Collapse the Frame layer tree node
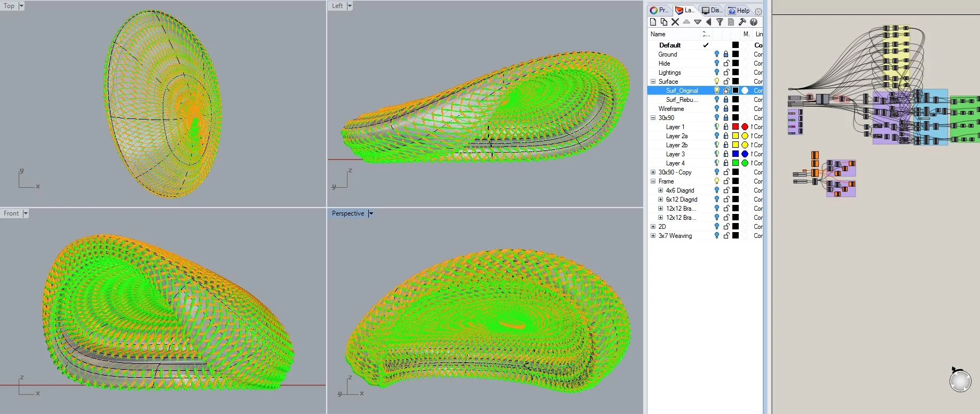 click(653, 181)
